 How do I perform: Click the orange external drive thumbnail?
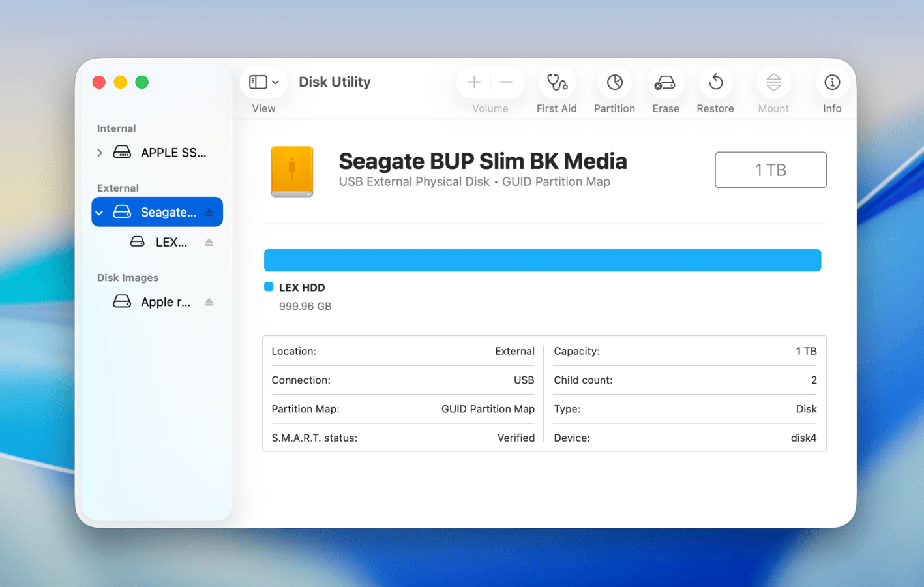click(x=292, y=171)
